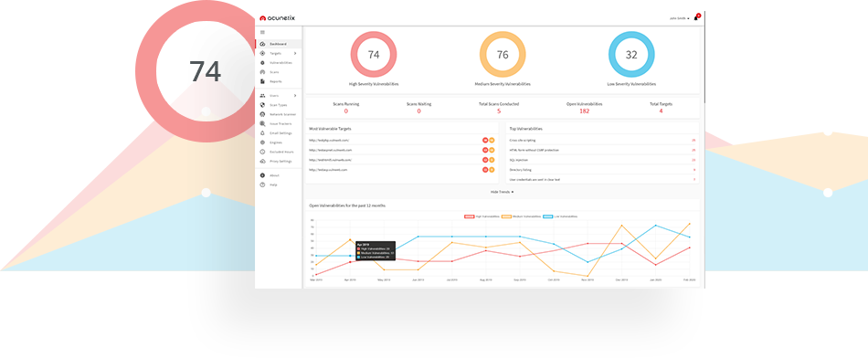Click the Total Scans Conducted value 5
The width and height of the screenshot is (868, 358).
(499, 111)
